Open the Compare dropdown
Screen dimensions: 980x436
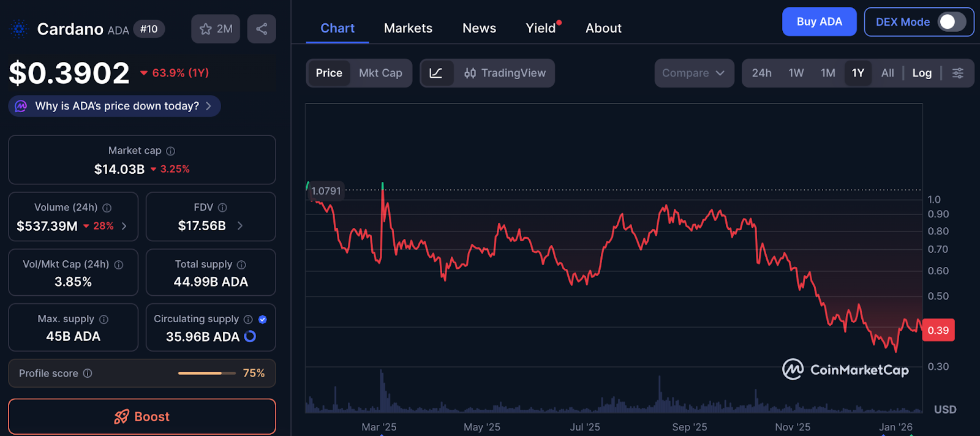click(x=693, y=73)
